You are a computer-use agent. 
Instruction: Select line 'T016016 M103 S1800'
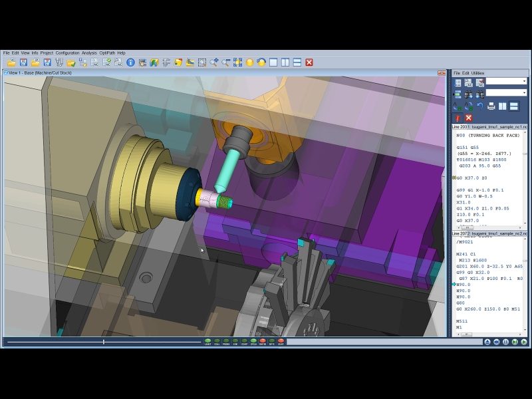481,160
